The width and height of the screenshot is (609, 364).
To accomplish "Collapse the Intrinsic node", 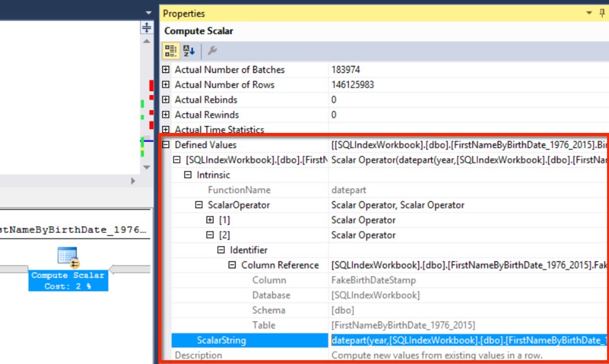I will [x=187, y=175].
